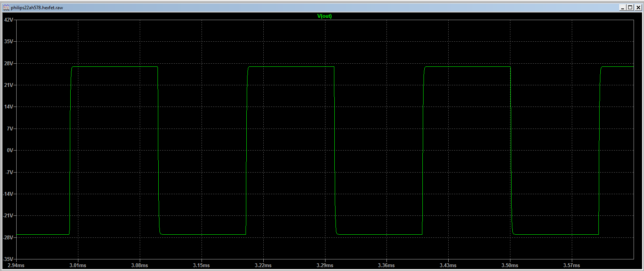Click the V(out) trace label
This screenshot has width=644, height=271.
pyautogui.click(x=324, y=16)
